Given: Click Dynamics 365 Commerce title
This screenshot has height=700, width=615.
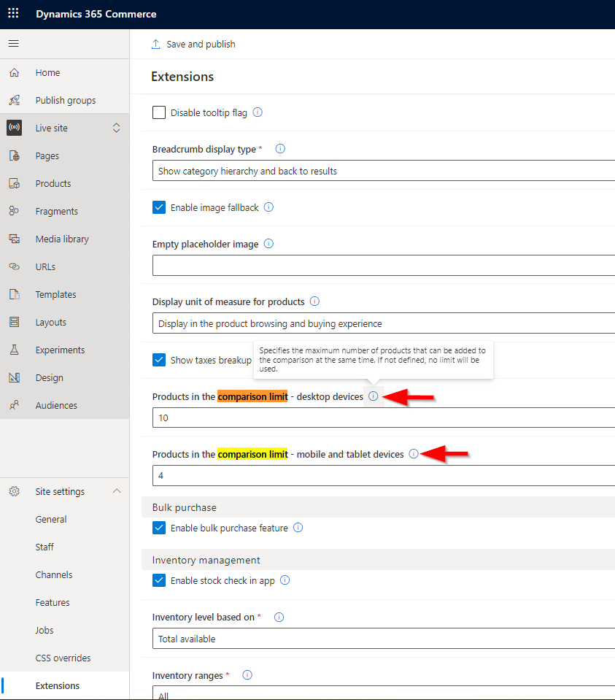Looking at the screenshot, I should pyautogui.click(x=96, y=14).
